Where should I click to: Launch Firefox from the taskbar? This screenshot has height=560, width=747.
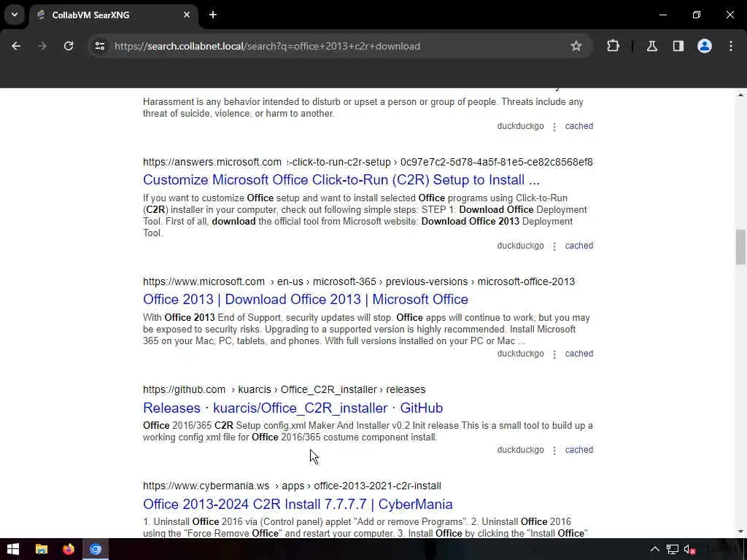tap(69, 550)
